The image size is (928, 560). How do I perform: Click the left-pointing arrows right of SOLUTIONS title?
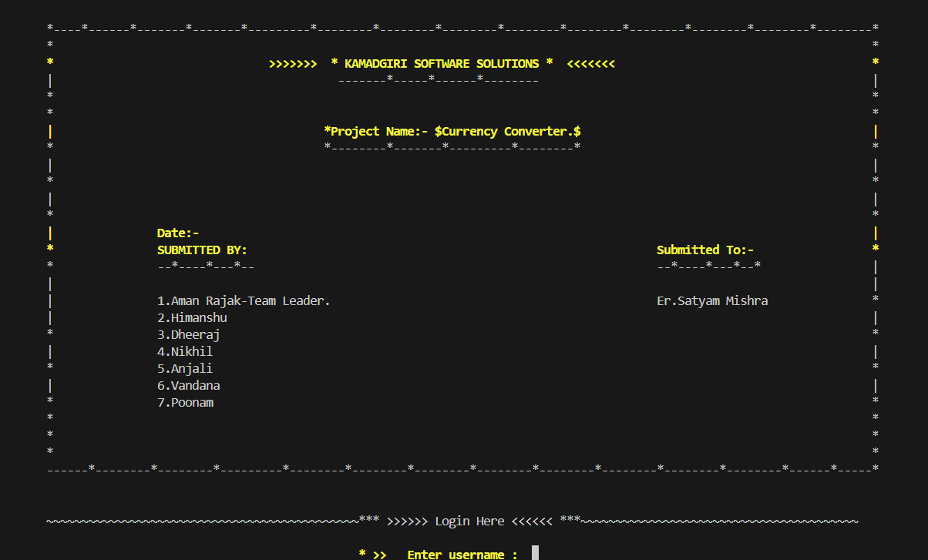click(591, 64)
